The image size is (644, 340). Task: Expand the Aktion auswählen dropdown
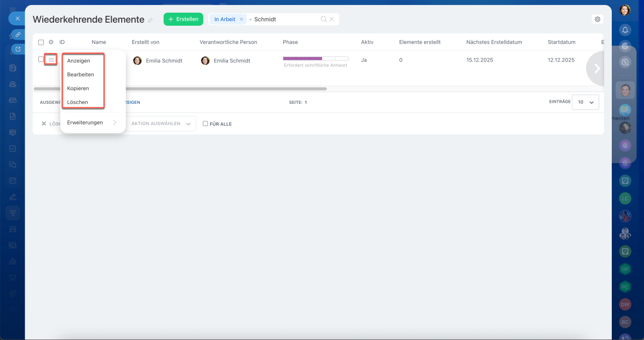[161, 124]
